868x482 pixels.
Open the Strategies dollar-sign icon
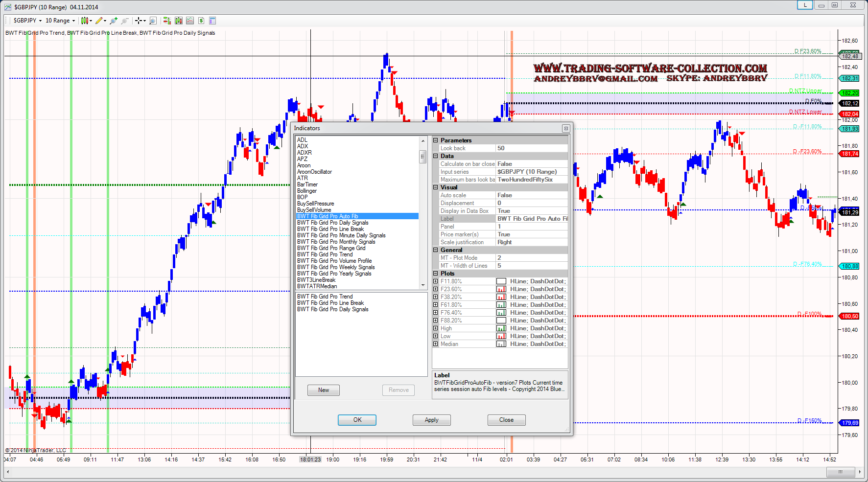point(201,21)
